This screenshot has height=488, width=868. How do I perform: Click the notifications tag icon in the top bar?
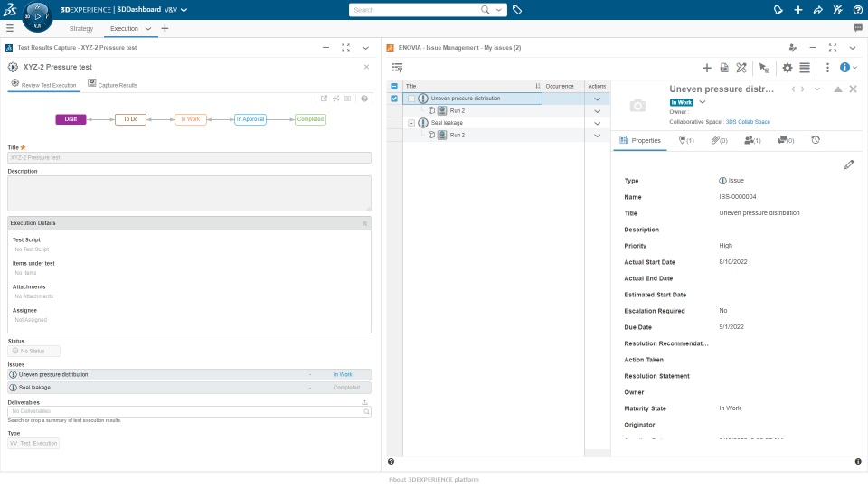pos(778,10)
